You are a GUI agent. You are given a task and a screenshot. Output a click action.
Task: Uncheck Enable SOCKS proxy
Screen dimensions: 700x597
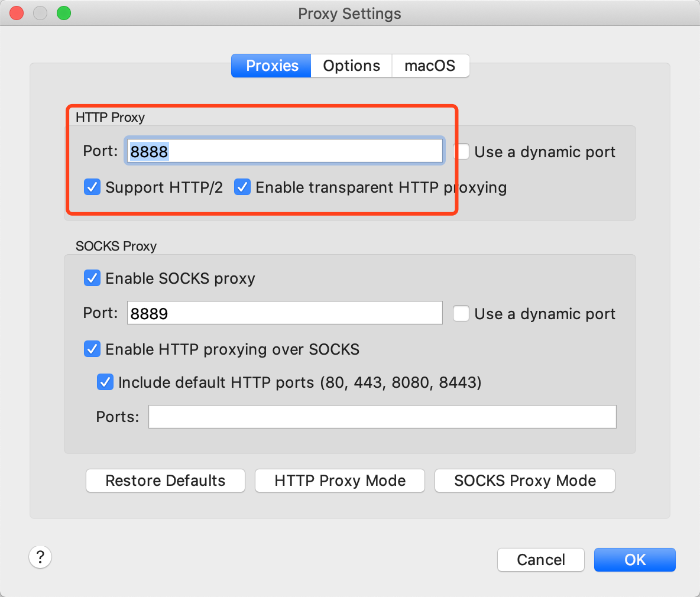coord(92,278)
